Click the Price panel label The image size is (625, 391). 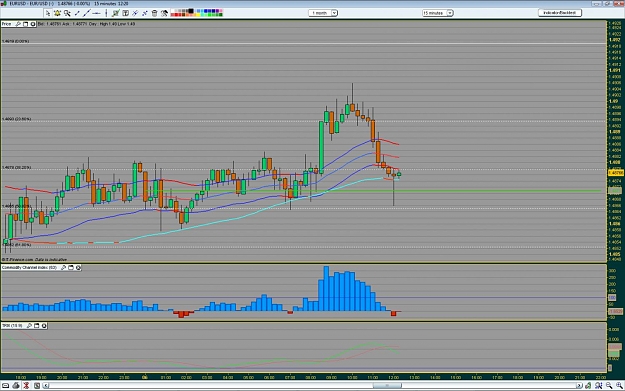[6, 24]
